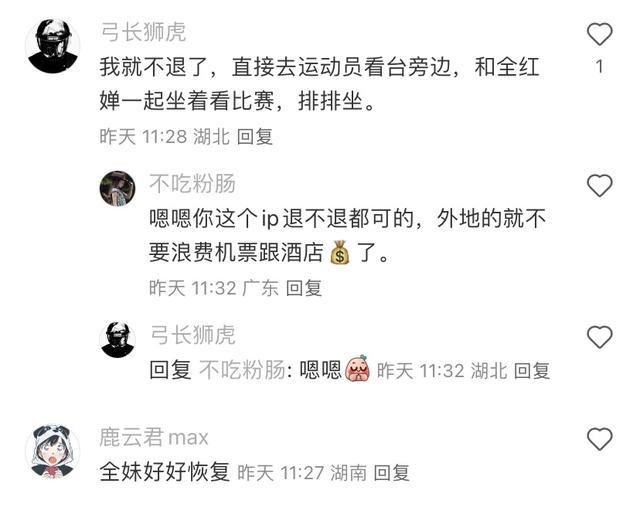Reply to the 昨天 11:32 湖北 comment

click(x=531, y=371)
